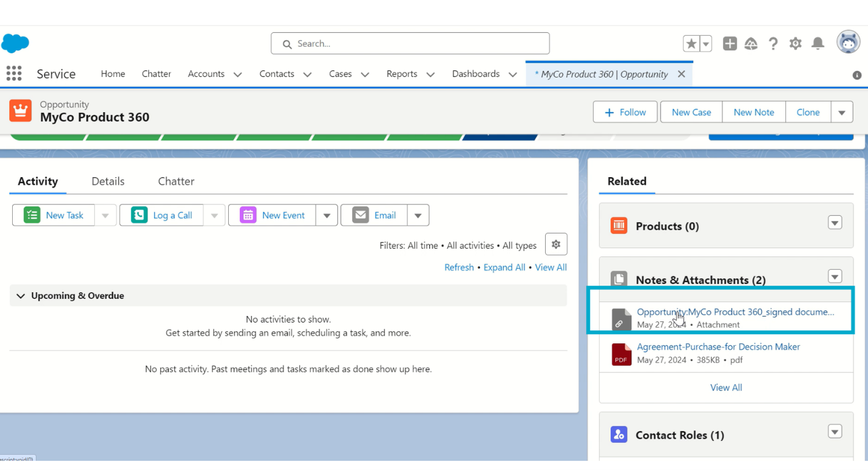Open the Help question mark icon
This screenshot has width=868, height=470.
coord(773,44)
